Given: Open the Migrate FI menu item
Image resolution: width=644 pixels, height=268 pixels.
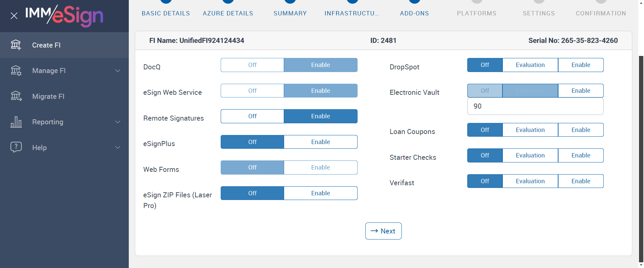Looking at the screenshot, I should [64, 96].
